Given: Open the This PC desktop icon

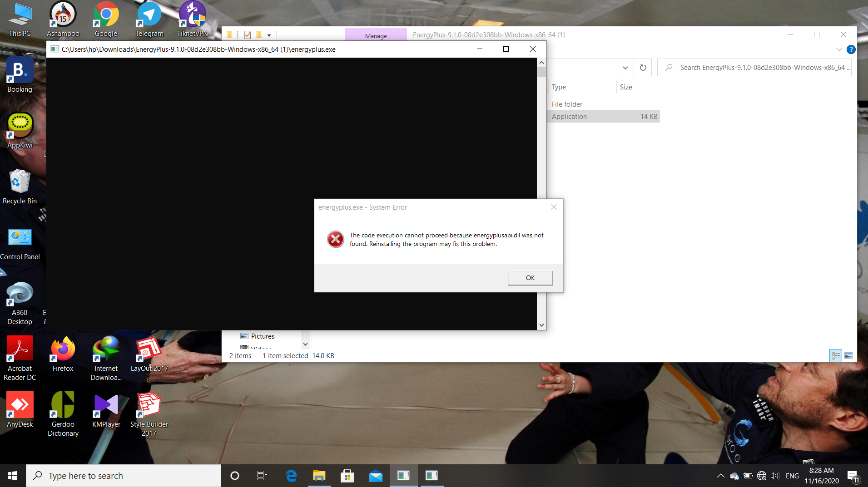Looking at the screenshot, I should click(x=20, y=19).
